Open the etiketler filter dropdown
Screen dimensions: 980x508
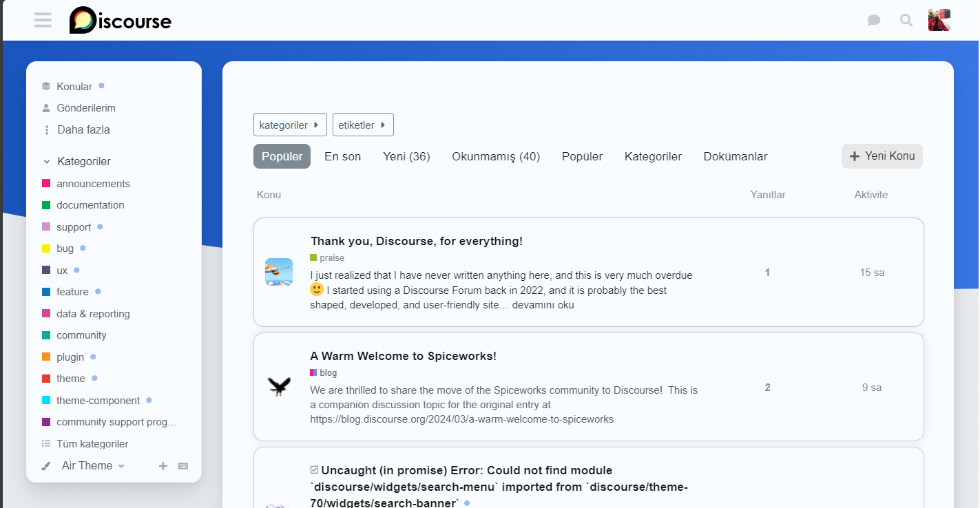click(x=363, y=125)
